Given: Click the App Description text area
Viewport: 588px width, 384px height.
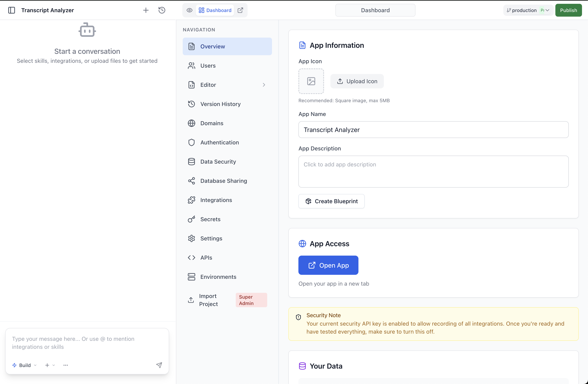Looking at the screenshot, I should click(433, 171).
